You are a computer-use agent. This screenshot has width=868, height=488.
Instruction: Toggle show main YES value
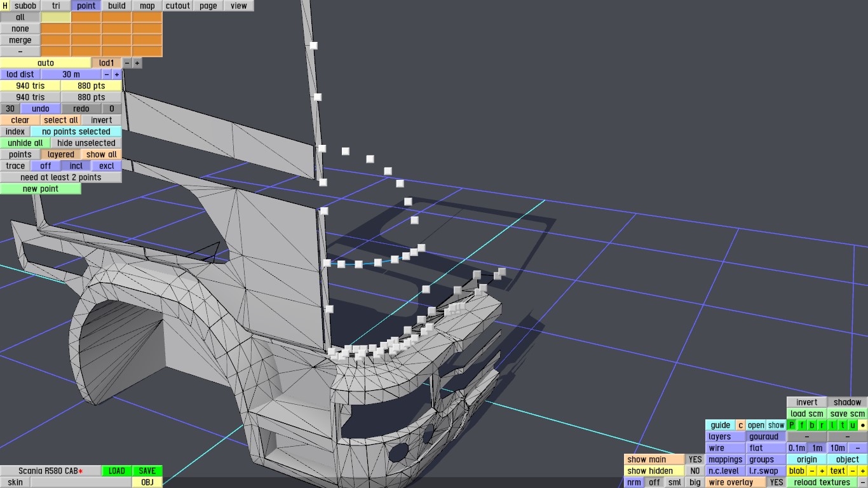pyautogui.click(x=695, y=459)
